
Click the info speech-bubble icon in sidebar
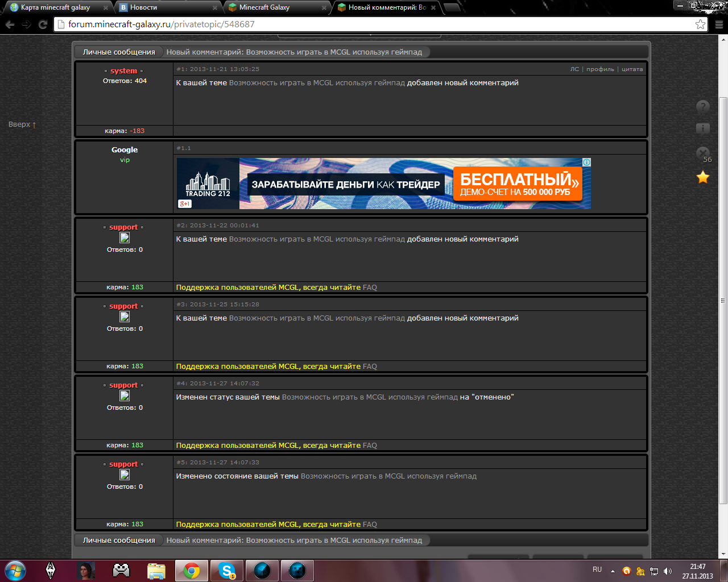pyautogui.click(x=703, y=128)
